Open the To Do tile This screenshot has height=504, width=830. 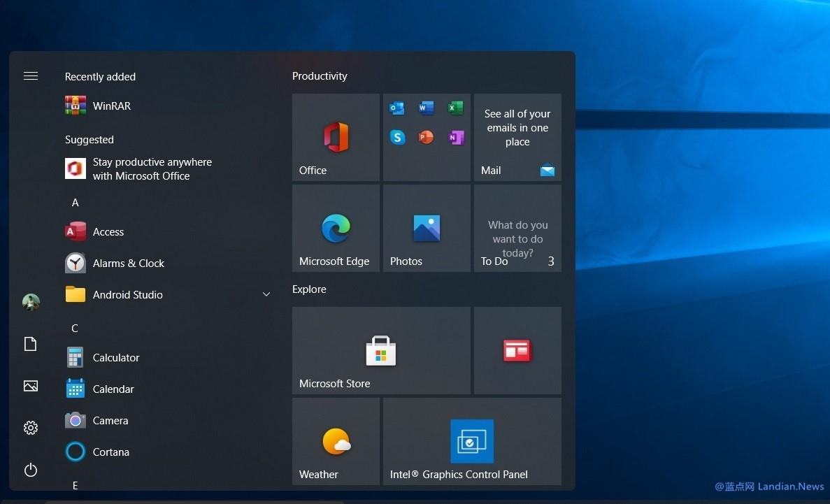click(x=517, y=228)
